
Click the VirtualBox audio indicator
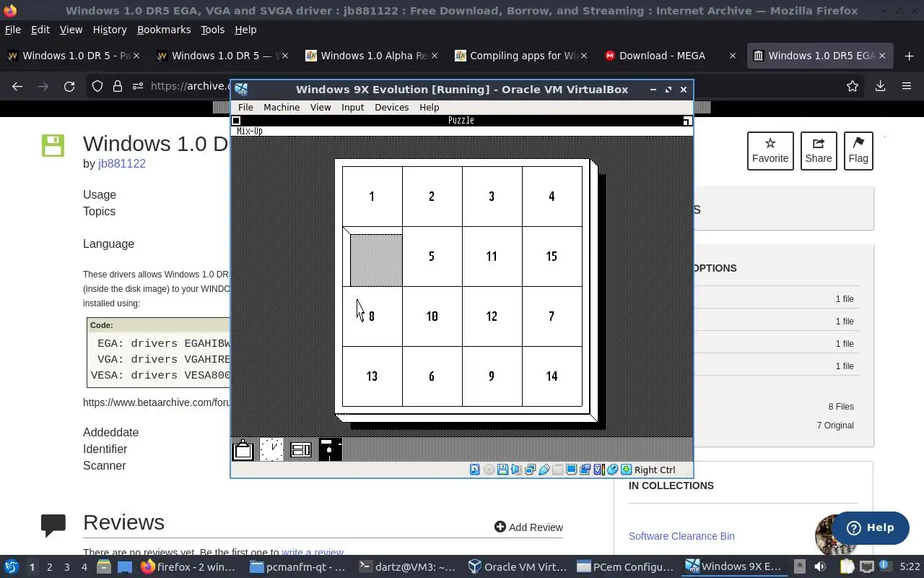coord(516,470)
